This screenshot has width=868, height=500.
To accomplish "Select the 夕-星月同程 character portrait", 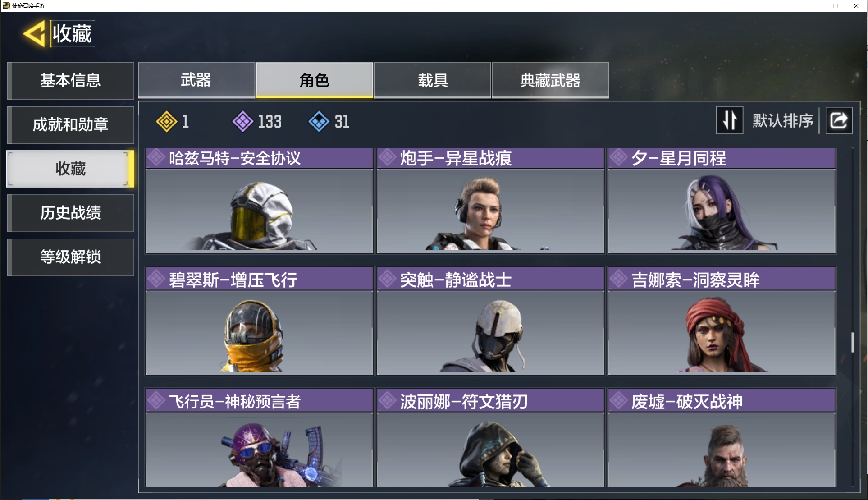I will click(x=722, y=211).
